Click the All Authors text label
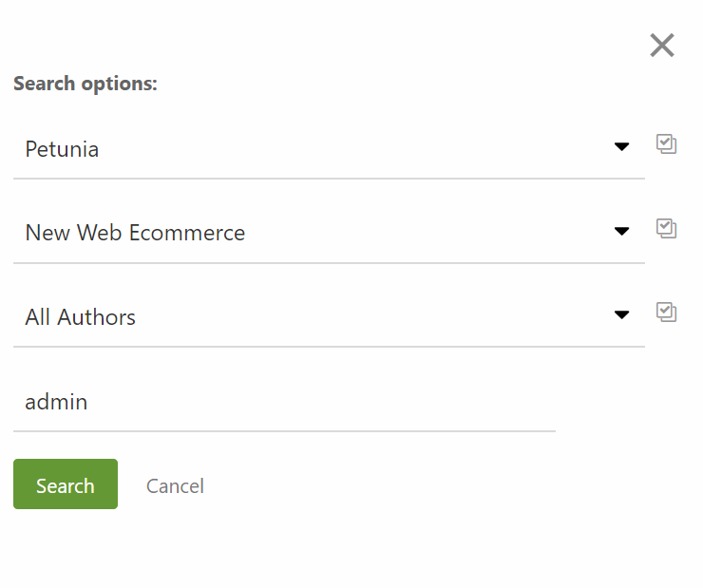Viewport: 703px width, 588px height. pos(81,317)
